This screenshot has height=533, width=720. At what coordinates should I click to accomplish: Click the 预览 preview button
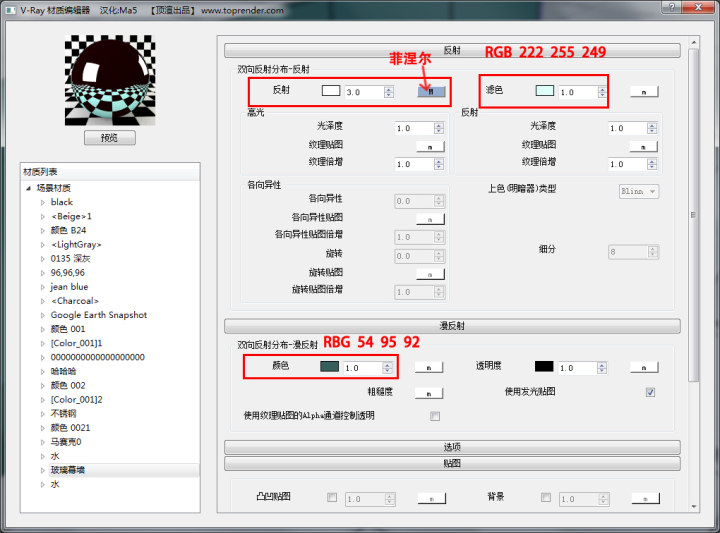110,138
